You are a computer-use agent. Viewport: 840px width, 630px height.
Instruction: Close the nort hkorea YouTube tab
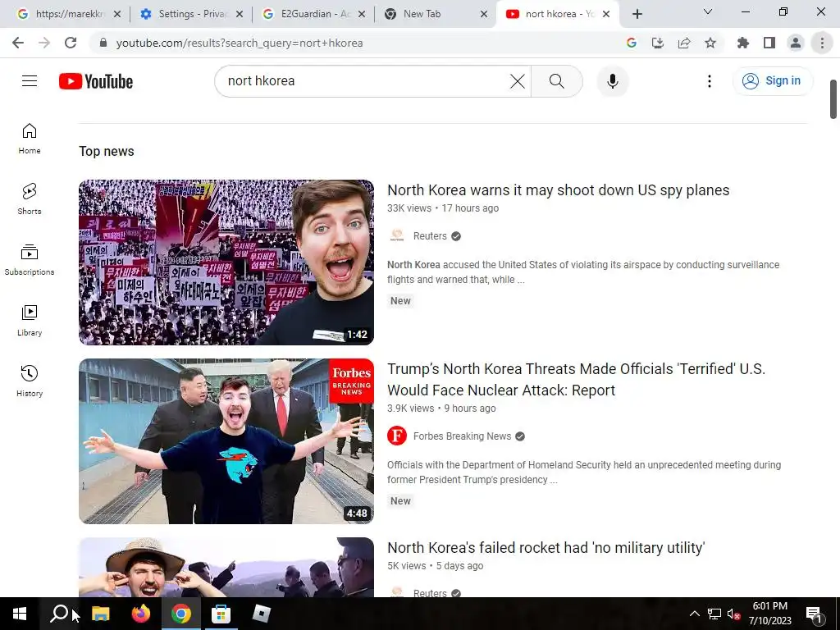pyautogui.click(x=606, y=14)
